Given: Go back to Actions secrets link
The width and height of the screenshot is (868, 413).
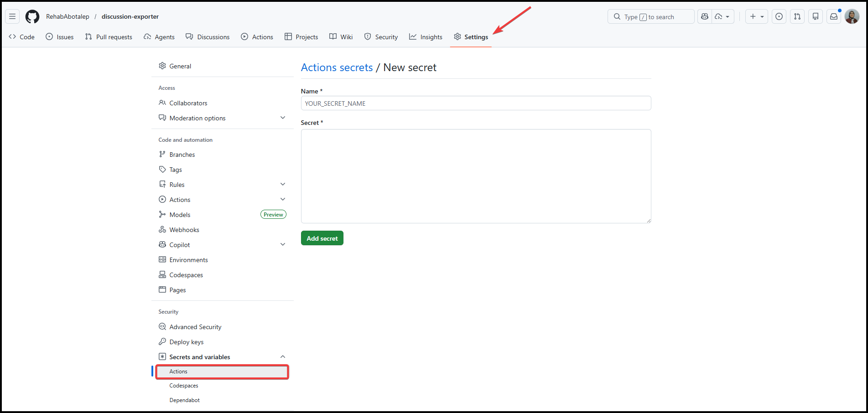Looking at the screenshot, I should 337,67.
